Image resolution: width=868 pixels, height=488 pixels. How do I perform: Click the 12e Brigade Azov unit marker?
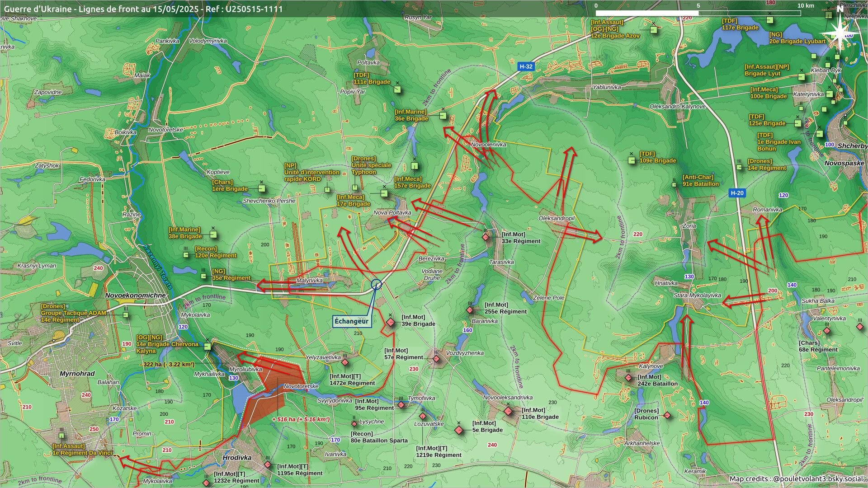(654, 30)
